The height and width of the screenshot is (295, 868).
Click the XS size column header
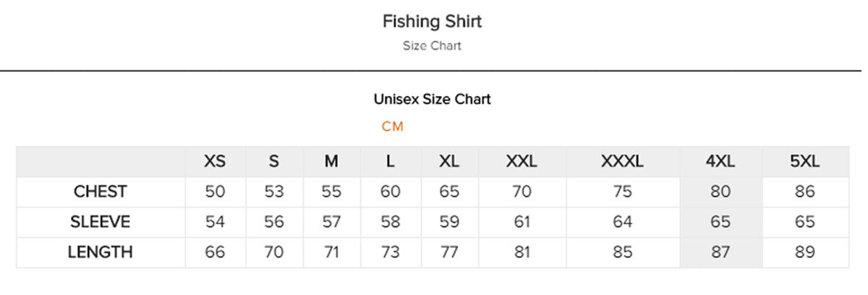[x=215, y=161]
